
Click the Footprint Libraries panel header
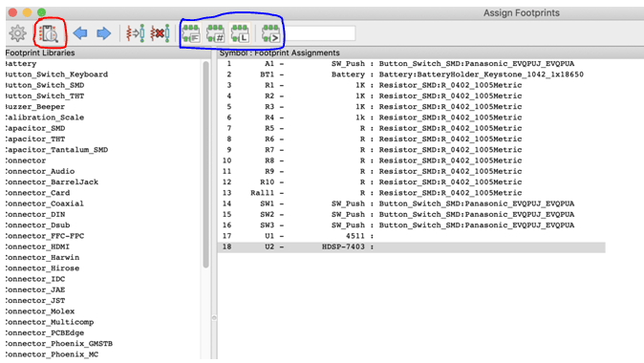[40, 53]
